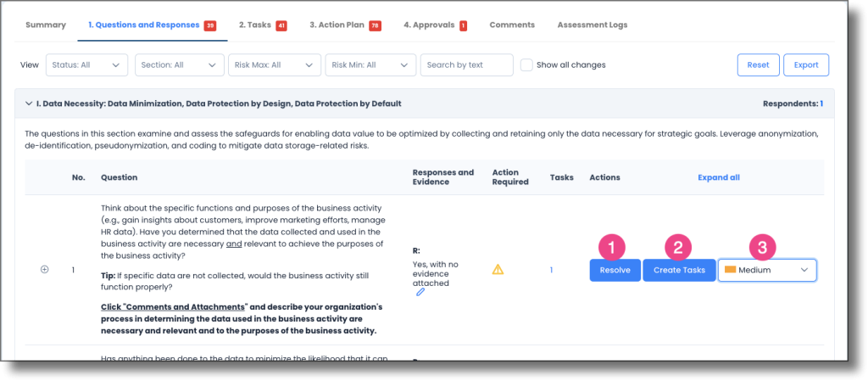
Task: Expand question 1 row with plus icon
Action: 45,270
